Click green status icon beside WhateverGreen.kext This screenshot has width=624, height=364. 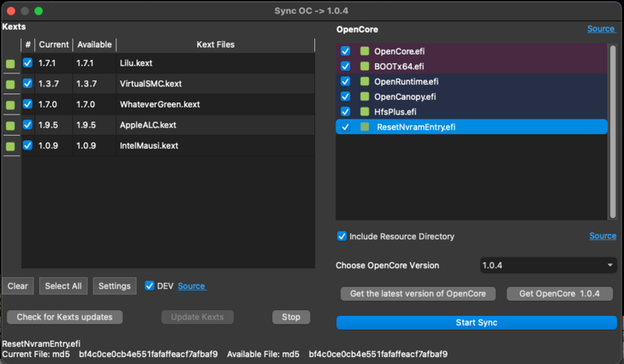[10, 105]
